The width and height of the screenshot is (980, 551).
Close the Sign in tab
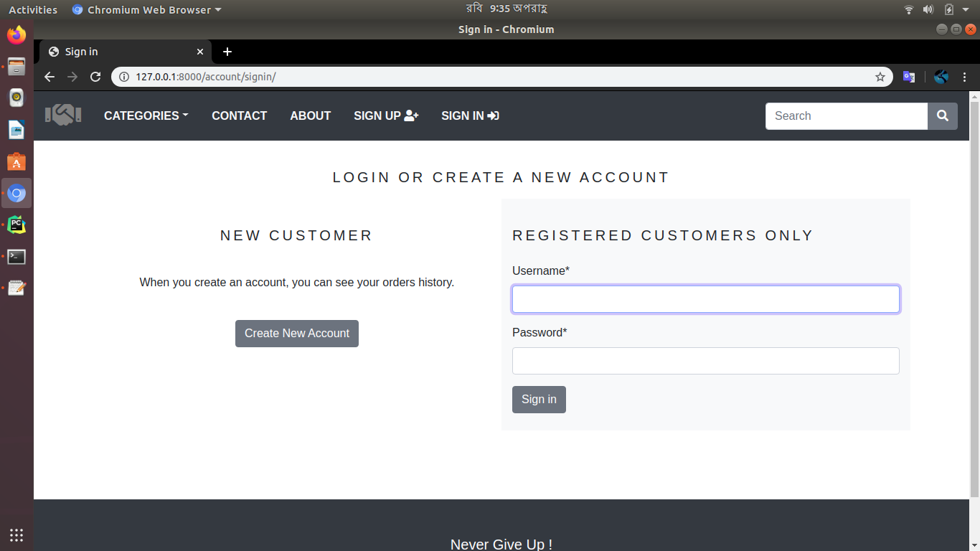click(200, 52)
